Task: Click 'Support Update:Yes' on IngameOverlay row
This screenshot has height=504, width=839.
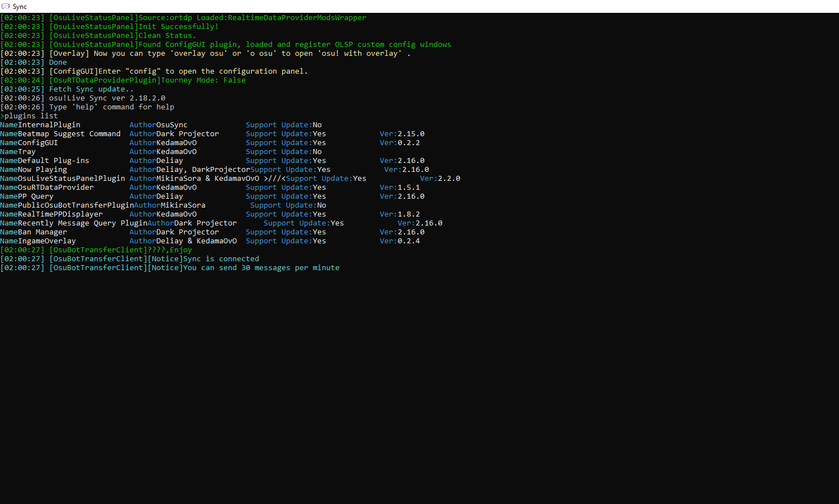Action: (x=286, y=241)
